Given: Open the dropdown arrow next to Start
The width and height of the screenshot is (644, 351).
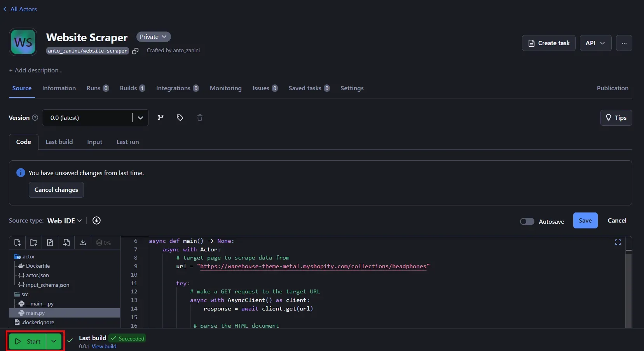Looking at the screenshot, I should pos(54,341).
